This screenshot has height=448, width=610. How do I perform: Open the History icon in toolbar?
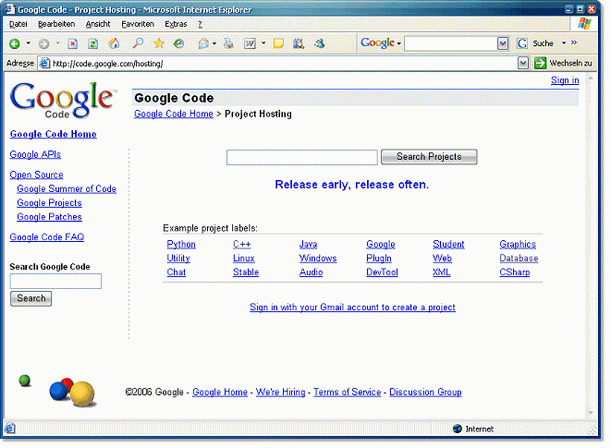179,43
